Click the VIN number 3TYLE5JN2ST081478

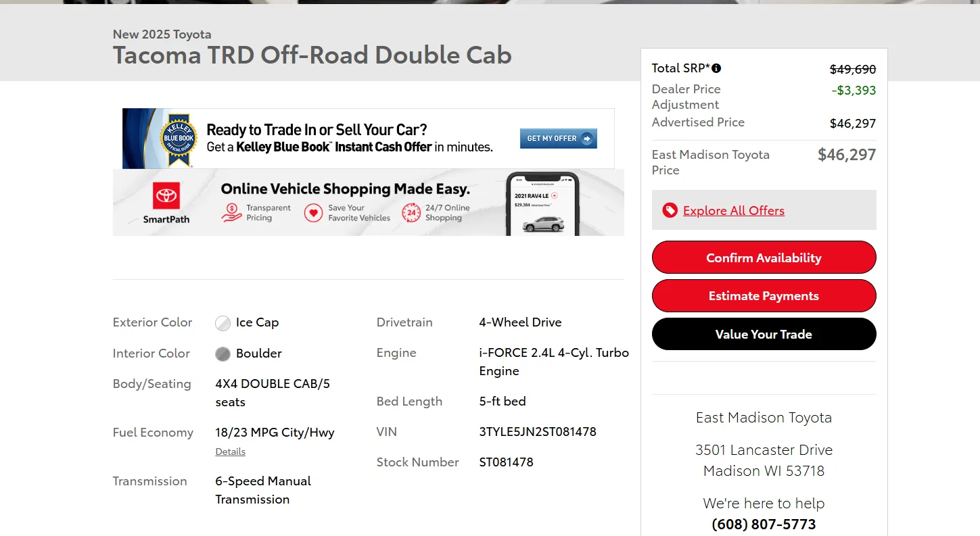coord(537,431)
